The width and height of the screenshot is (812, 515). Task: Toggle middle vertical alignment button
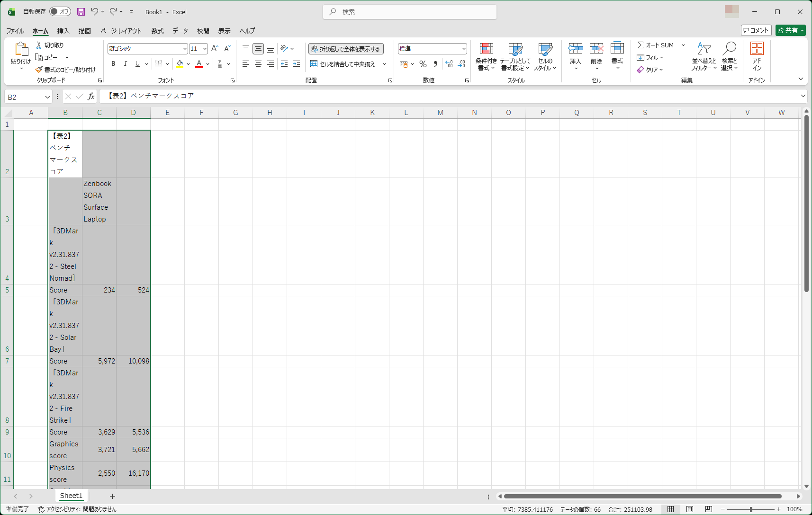(258, 48)
